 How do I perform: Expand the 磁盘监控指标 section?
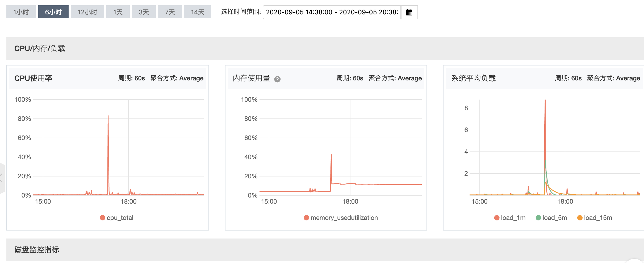point(37,250)
